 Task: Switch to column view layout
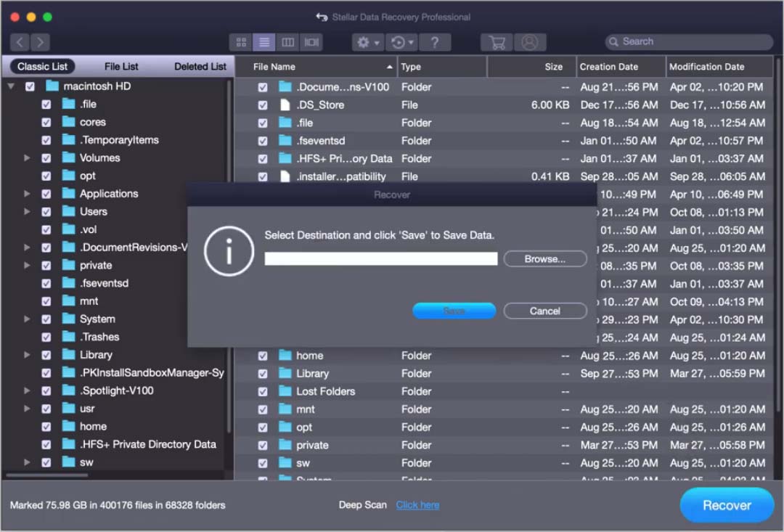click(288, 42)
